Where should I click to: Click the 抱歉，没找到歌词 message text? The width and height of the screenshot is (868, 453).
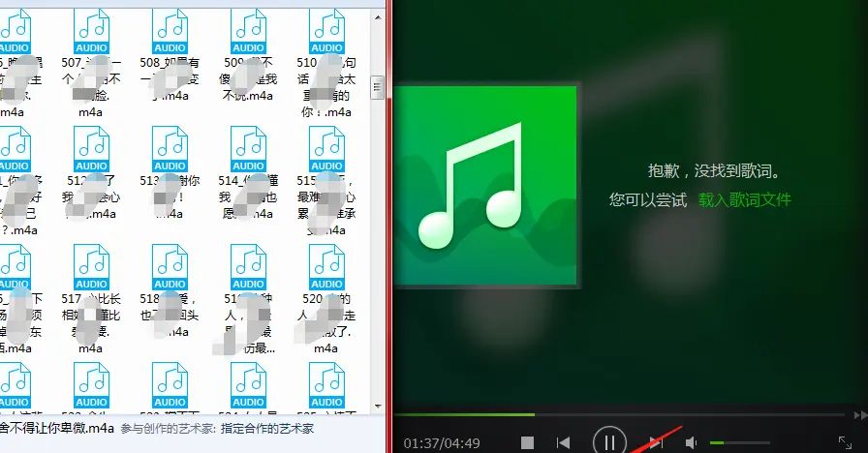click(715, 171)
